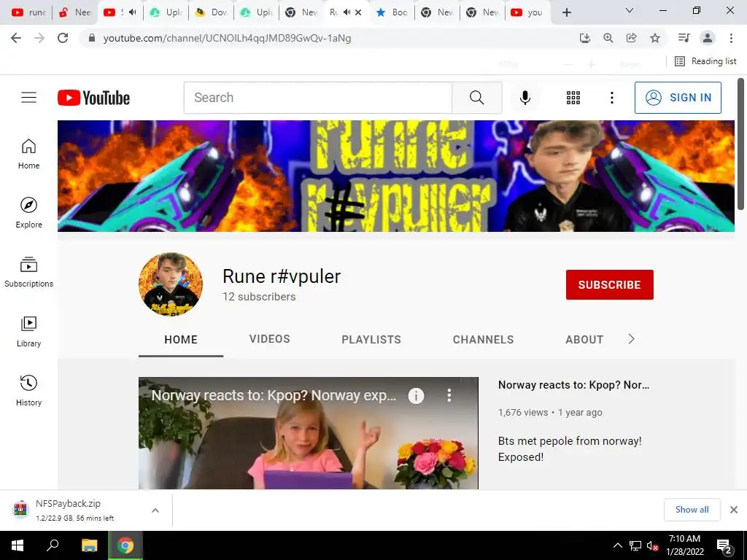Start voice search with microphone icon
Image resolution: width=747 pixels, height=560 pixels.
click(525, 98)
